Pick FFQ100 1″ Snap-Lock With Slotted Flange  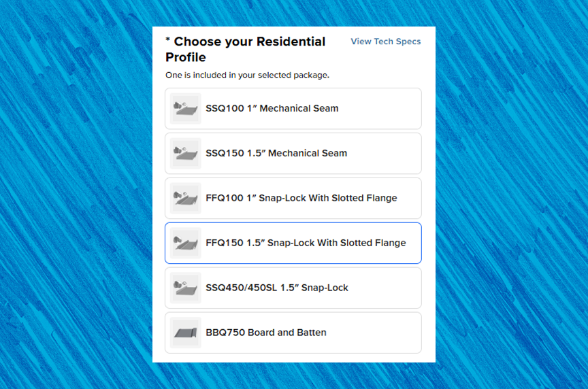tap(301, 199)
